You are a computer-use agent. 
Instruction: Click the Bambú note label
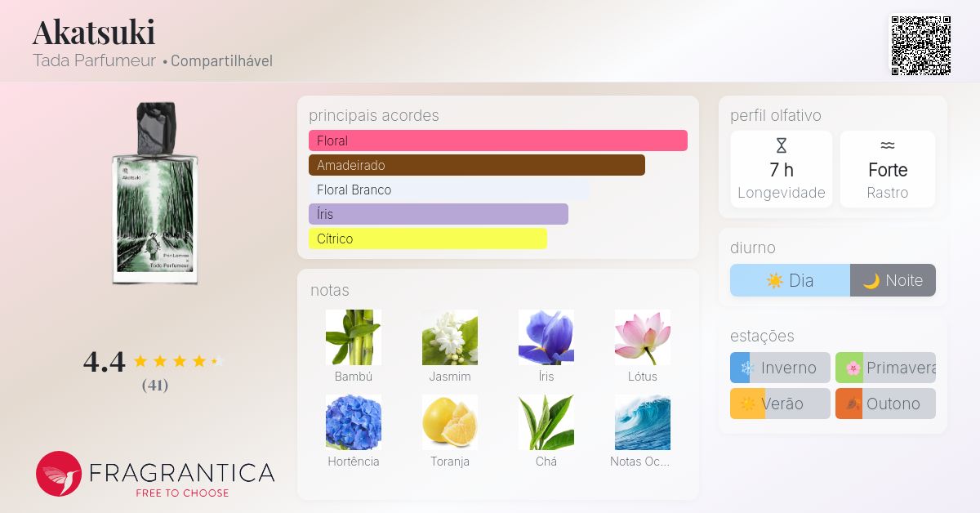(354, 377)
